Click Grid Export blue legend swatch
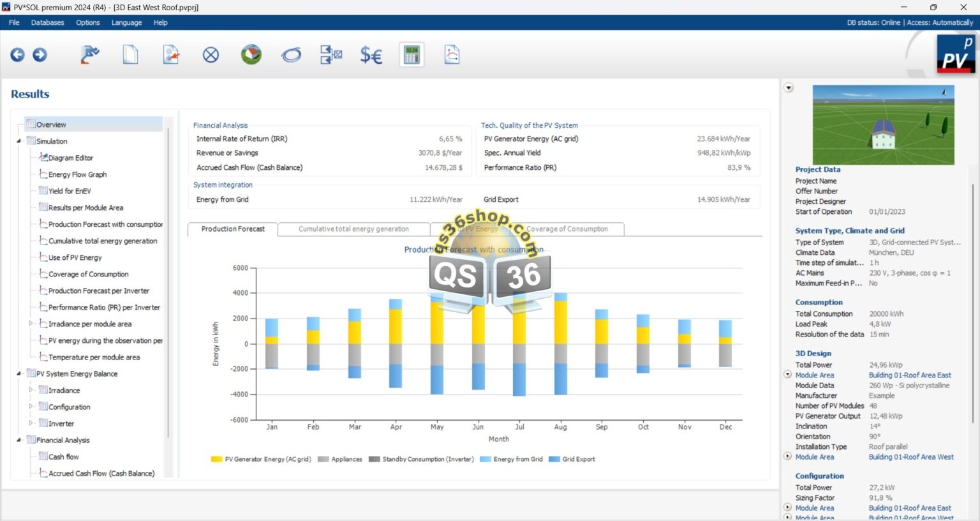Image resolution: width=980 pixels, height=521 pixels. pyautogui.click(x=554, y=459)
